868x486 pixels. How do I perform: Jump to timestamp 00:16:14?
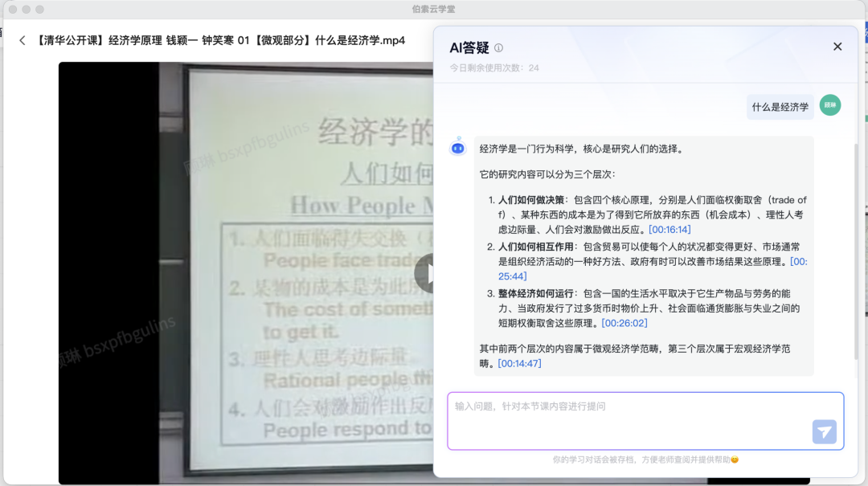pyautogui.click(x=669, y=229)
